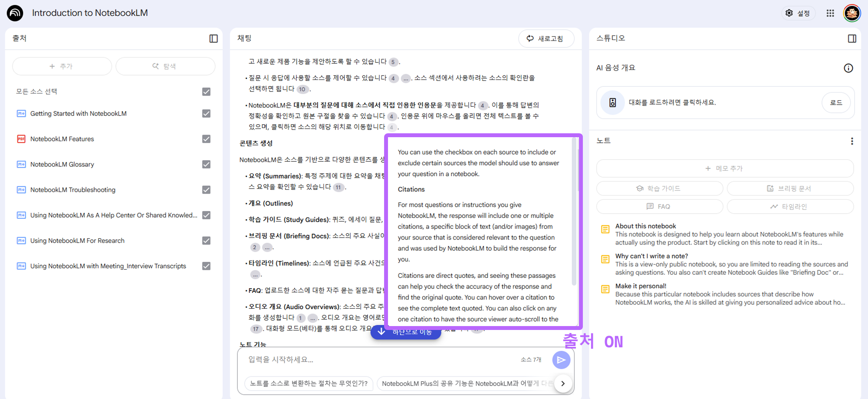Screen dimensions: 868x399
Task: Open Getting Started with NotebookLM source
Action: click(79, 114)
